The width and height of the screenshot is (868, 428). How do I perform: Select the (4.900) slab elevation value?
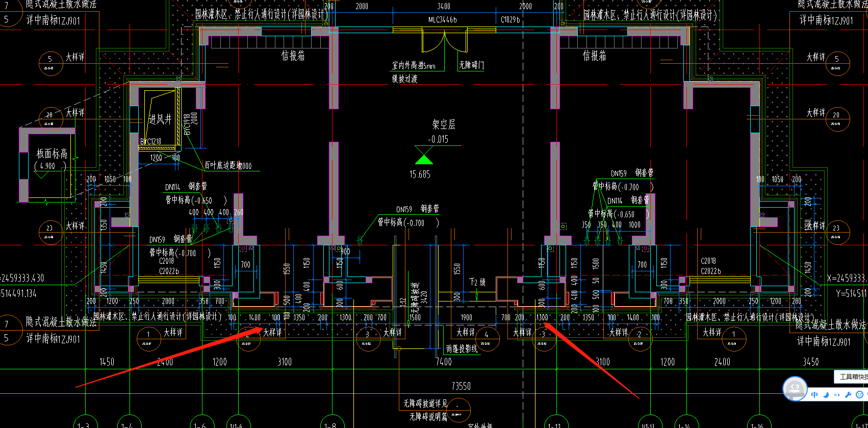(50, 166)
